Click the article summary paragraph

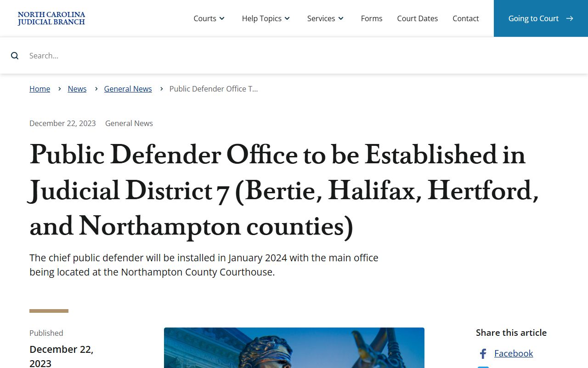pyautogui.click(x=204, y=264)
